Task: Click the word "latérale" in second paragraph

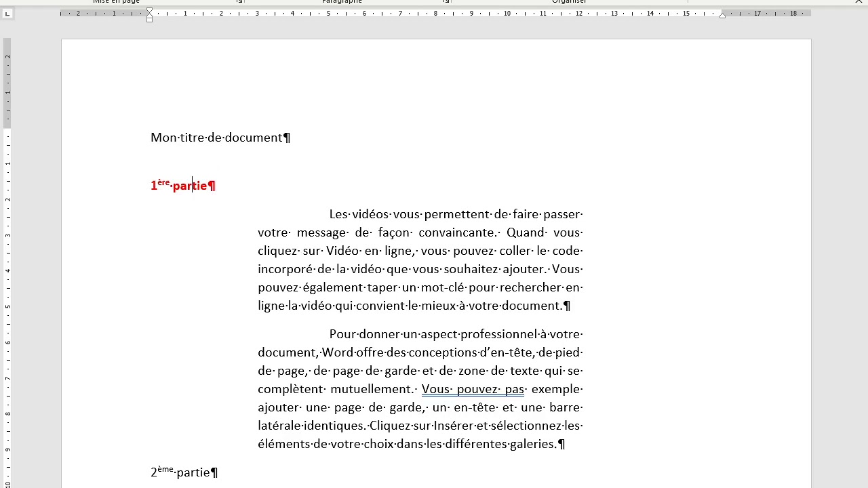Action: pos(279,426)
